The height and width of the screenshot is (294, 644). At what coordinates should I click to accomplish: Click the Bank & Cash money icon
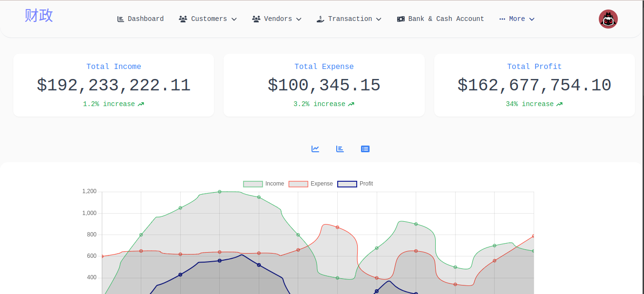click(401, 19)
